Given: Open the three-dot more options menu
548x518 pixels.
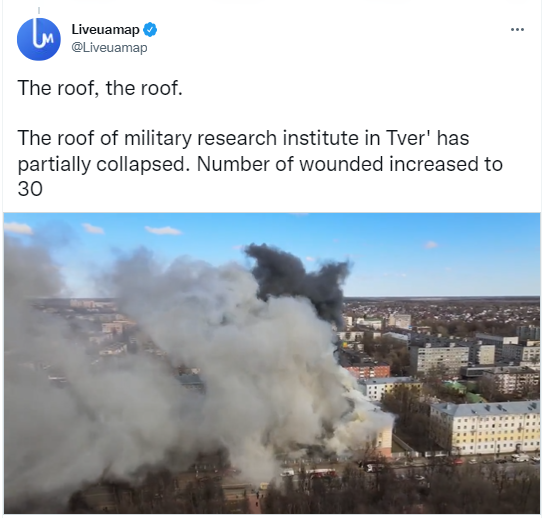Looking at the screenshot, I should coord(517,30).
